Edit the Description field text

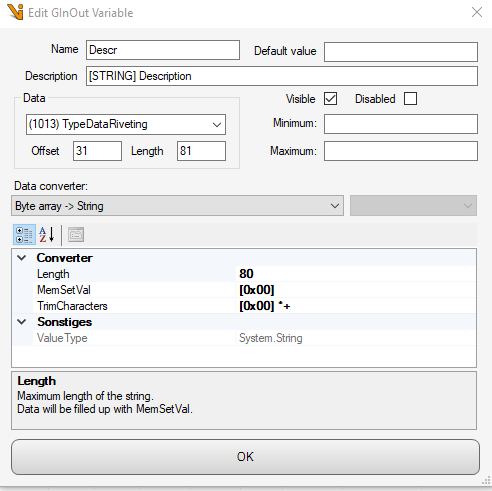tap(282, 76)
